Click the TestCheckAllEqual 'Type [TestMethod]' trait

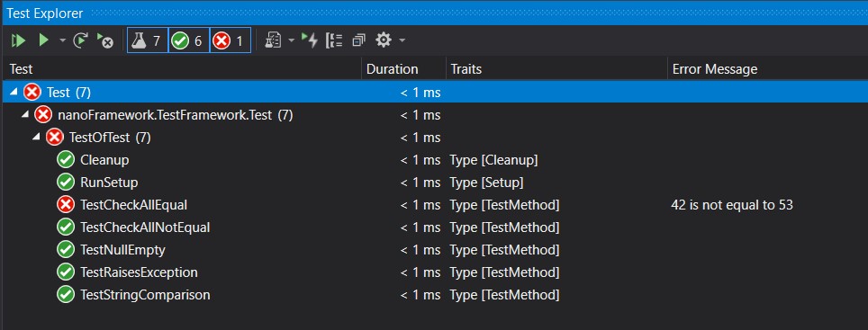pos(505,205)
